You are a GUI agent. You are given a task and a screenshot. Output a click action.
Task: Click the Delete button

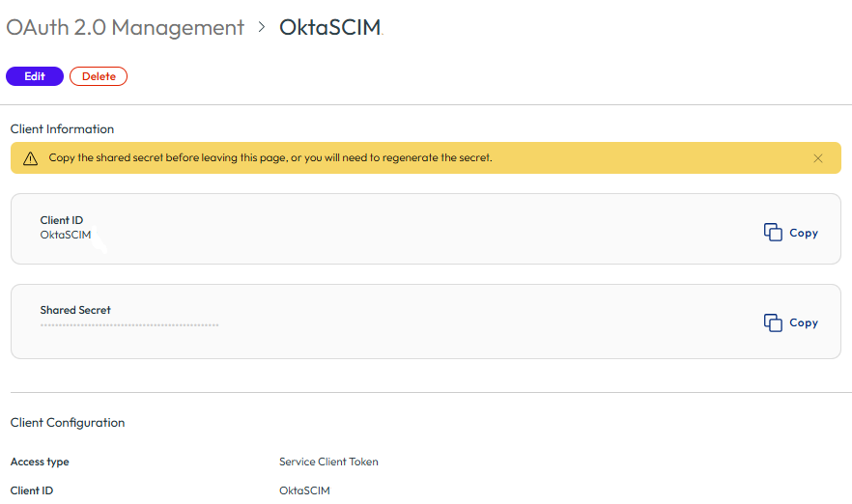coord(99,76)
